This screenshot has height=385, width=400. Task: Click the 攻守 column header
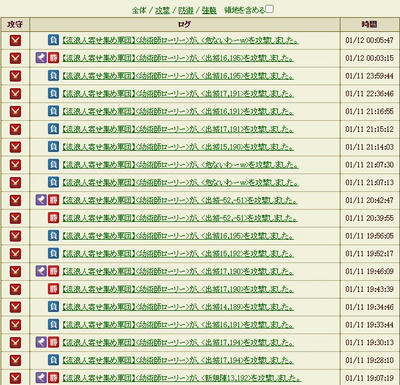point(15,24)
